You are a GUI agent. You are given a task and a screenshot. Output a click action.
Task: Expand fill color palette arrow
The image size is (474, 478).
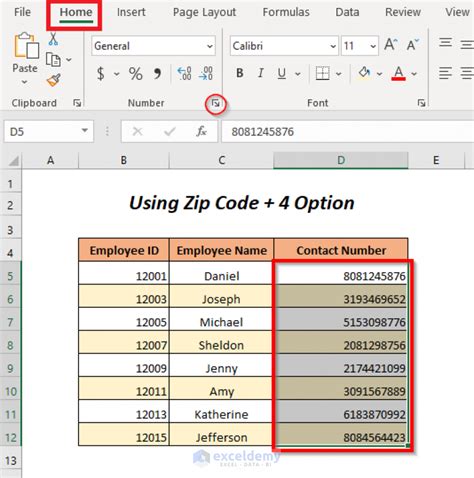pos(379,74)
